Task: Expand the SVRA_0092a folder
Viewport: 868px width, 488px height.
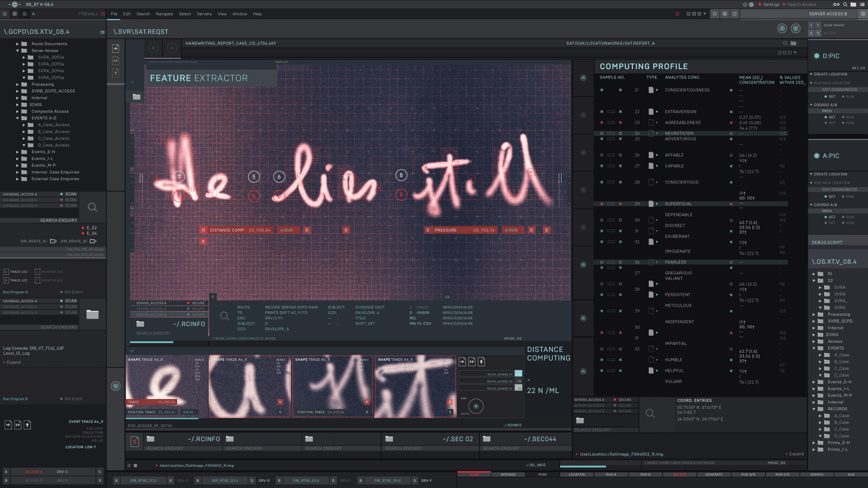Action: point(24,57)
